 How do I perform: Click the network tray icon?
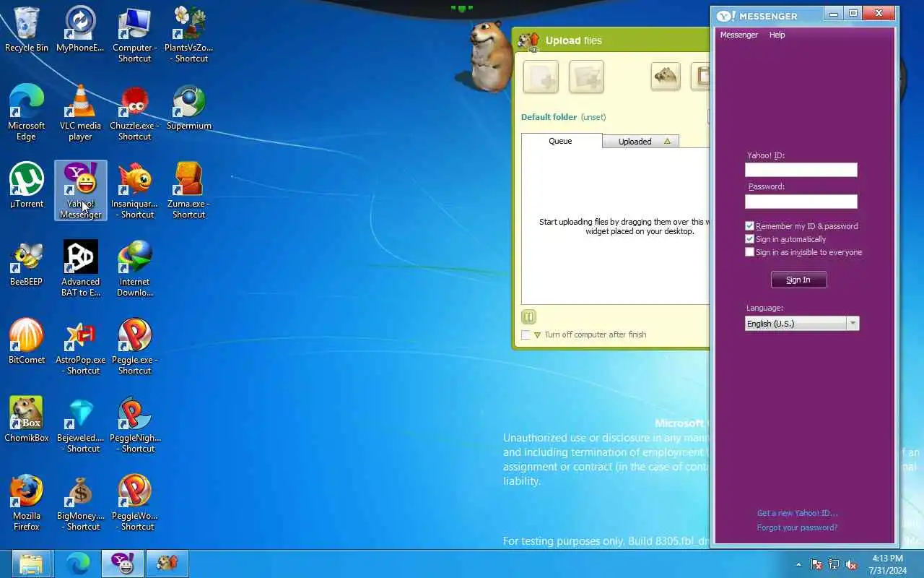click(834, 564)
